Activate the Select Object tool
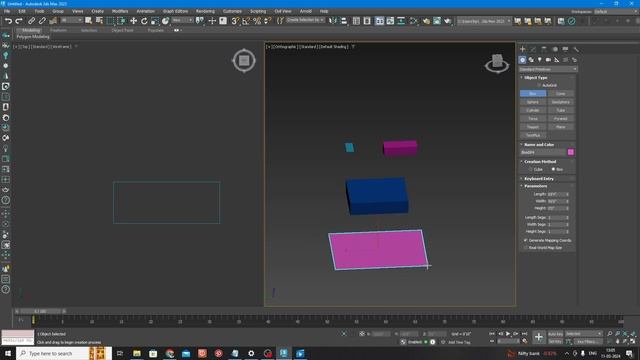 pos(89,21)
